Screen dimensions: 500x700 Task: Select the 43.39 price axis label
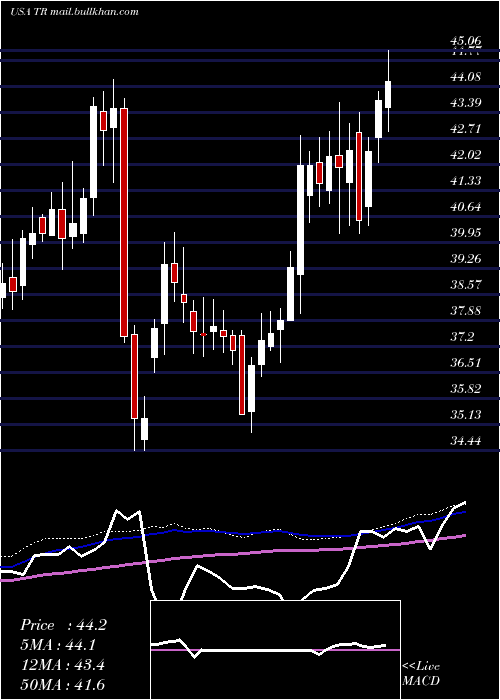466,103
